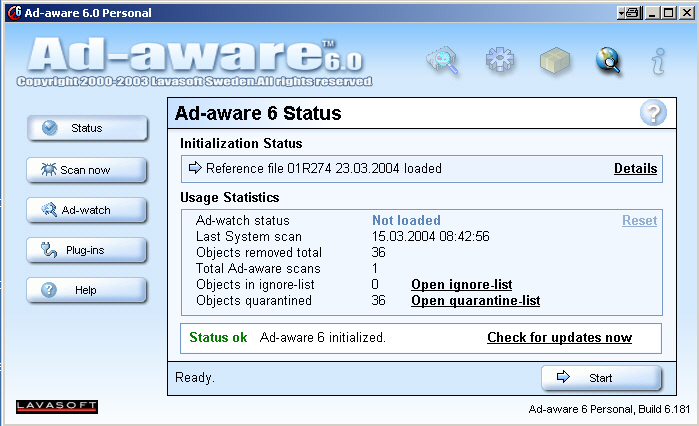The image size is (699, 426).
Task: Show about info with the 'i' icon
Action: point(658,61)
